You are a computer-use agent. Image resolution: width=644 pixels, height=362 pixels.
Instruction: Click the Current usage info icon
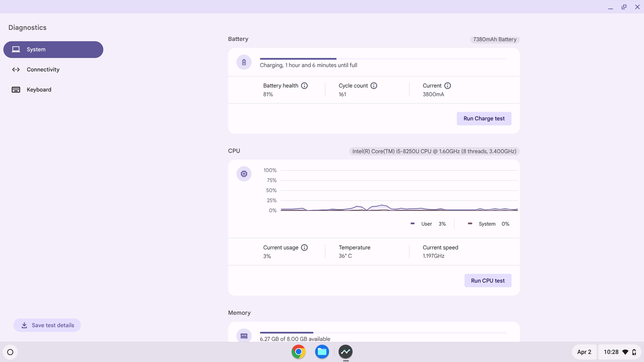[304, 247]
